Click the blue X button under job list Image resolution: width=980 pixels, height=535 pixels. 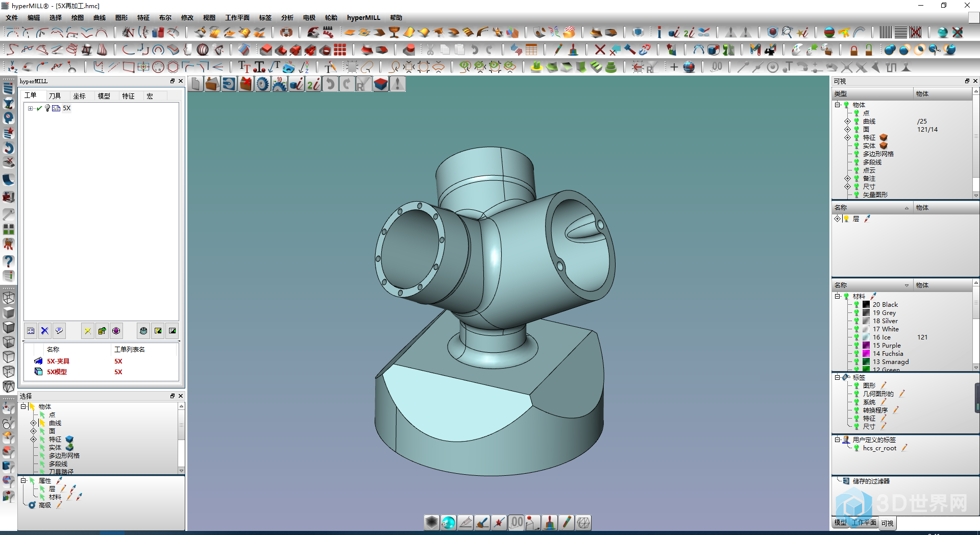pyautogui.click(x=45, y=331)
